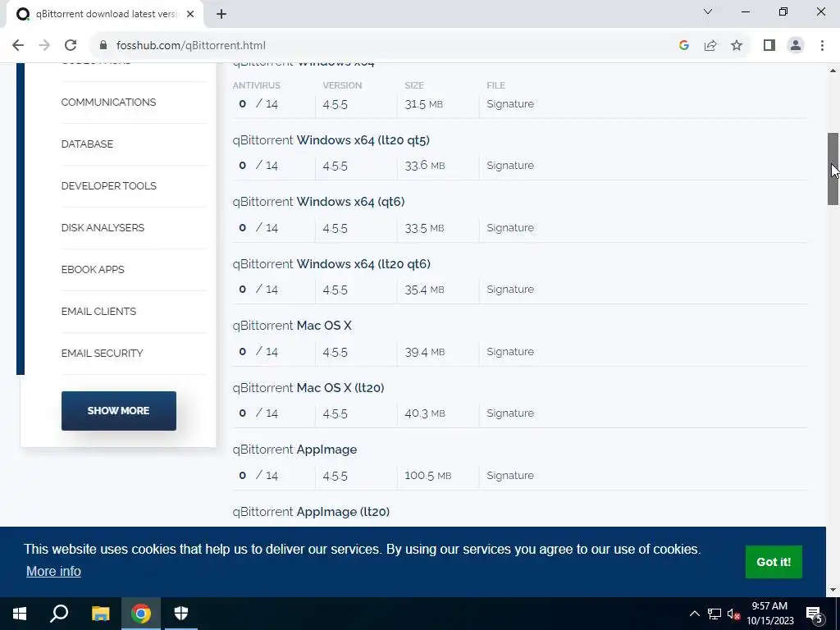
Task: Click antivirus 0/14 in 39.4 MB row
Action: pyautogui.click(x=258, y=351)
